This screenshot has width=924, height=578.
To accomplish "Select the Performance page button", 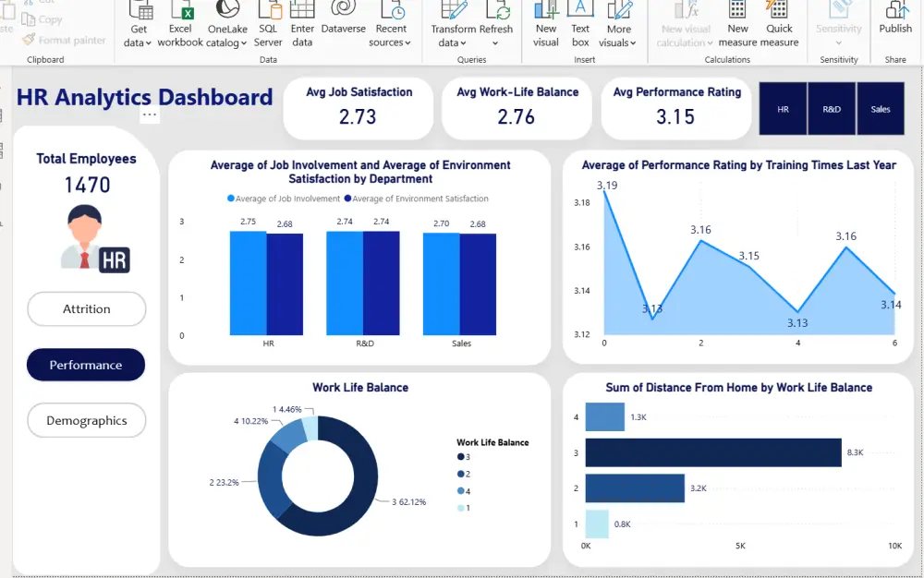I will point(86,365).
